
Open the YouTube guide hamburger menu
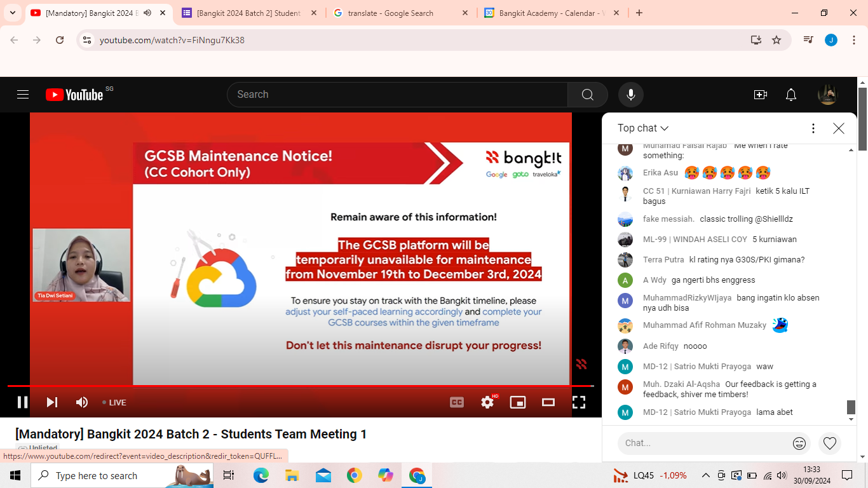point(23,95)
